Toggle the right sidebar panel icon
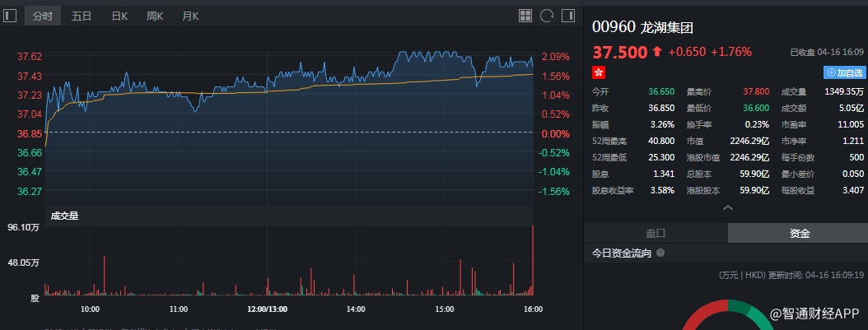The image size is (868, 330). point(568,16)
